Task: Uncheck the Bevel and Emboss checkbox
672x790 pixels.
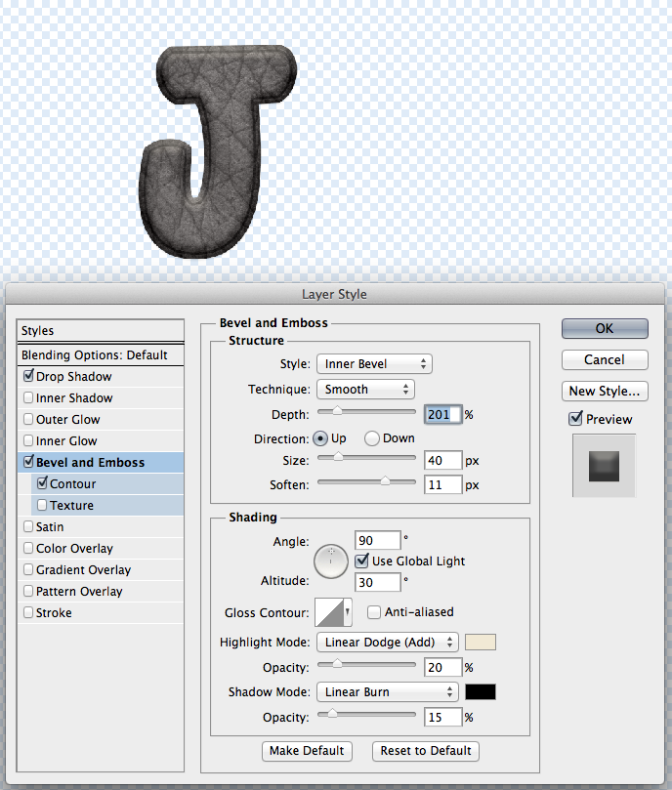Action: point(28,462)
